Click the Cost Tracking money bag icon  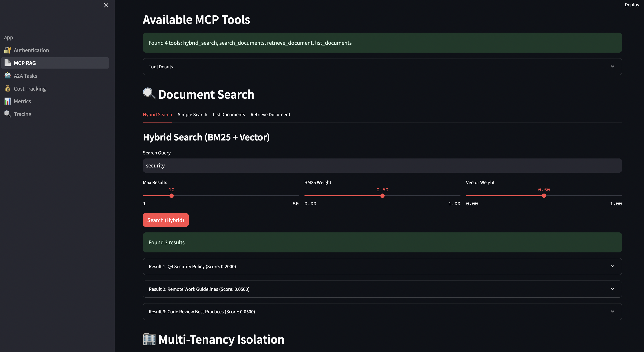[7, 88]
